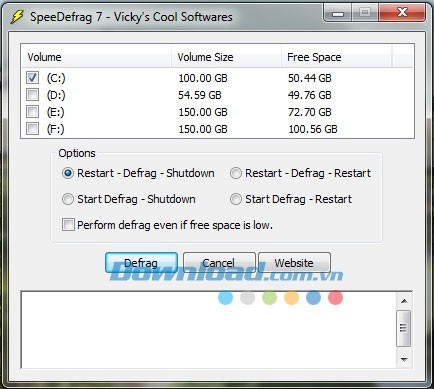This screenshot has height=389, width=434.
Task: Click the 72.70 GB free space value
Action: click(310, 112)
